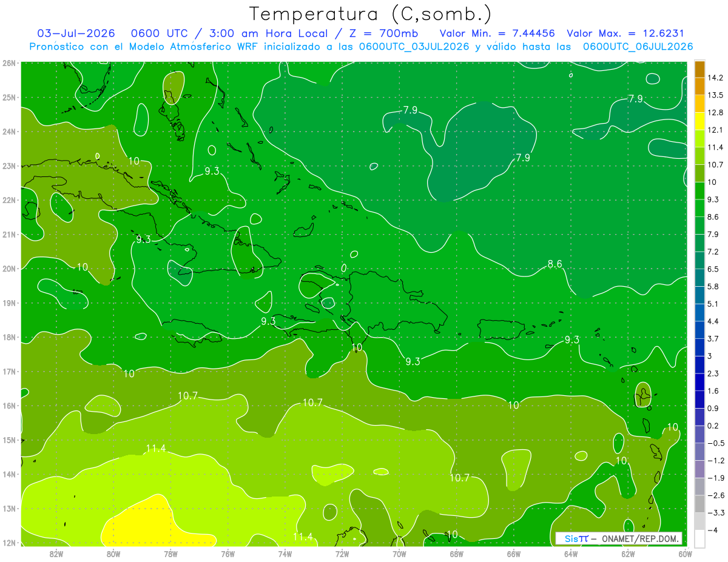Screen dimensions: 728x562
Task: Click colorbar tick label "-4"
Action: 712,530
